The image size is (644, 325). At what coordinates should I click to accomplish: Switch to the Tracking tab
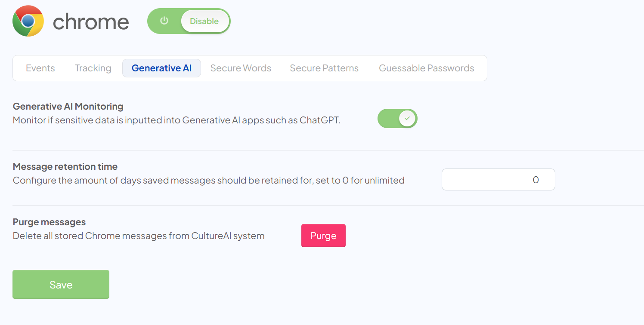tap(93, 68)
